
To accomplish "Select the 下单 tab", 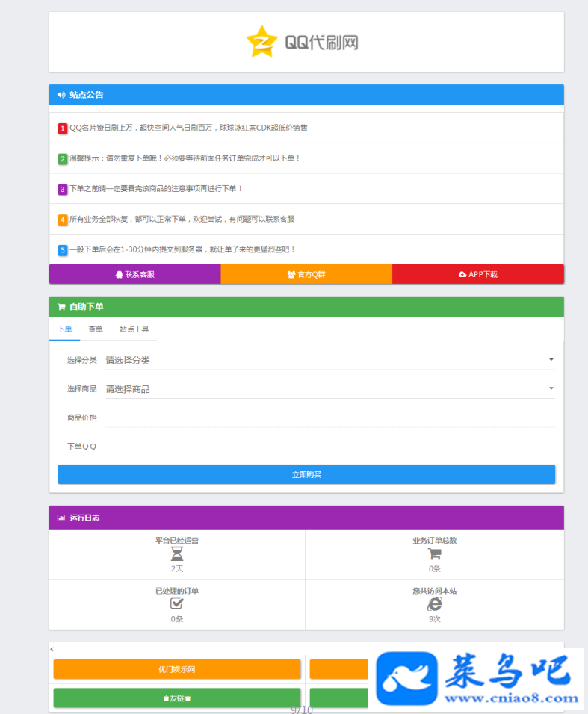I will point(65,329).
